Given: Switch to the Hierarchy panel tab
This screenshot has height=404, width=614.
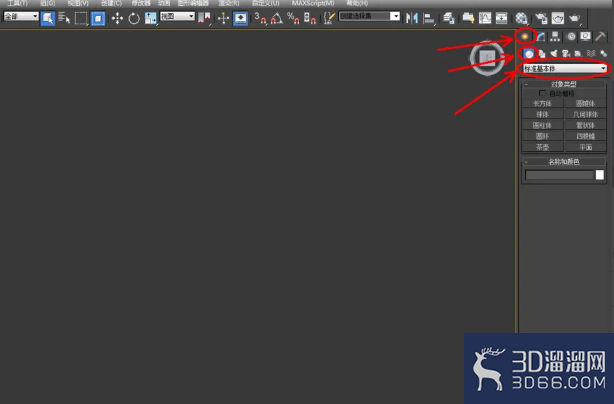Looking at the screenshot, I should [x=555, y=37].
